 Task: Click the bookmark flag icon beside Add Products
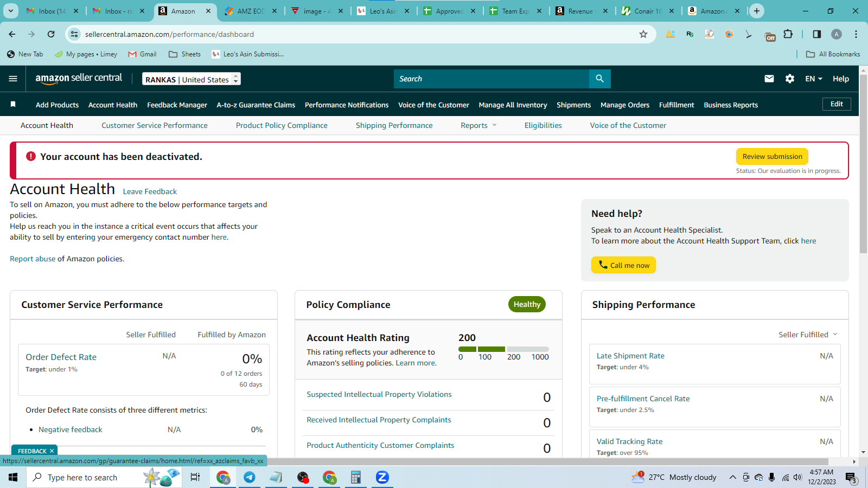click(13, 104)
